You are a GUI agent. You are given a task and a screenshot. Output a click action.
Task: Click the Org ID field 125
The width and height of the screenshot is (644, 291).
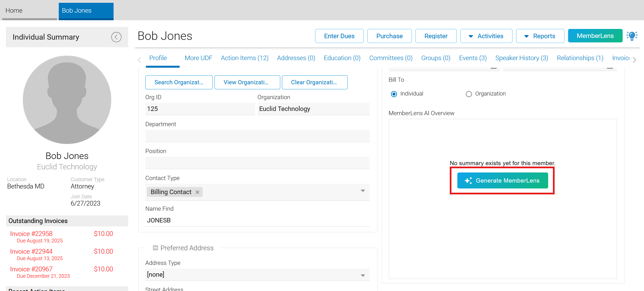tap(200, 109)
